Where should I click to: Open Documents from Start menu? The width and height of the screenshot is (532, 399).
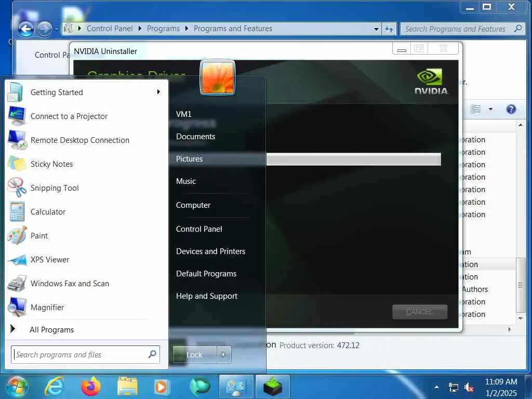(x=196, y=137)
